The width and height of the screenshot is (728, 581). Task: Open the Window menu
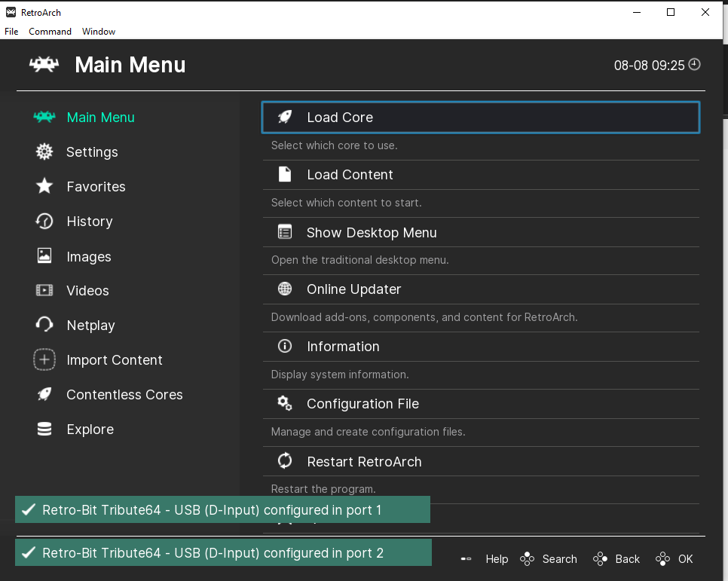(x=99, y=31)
